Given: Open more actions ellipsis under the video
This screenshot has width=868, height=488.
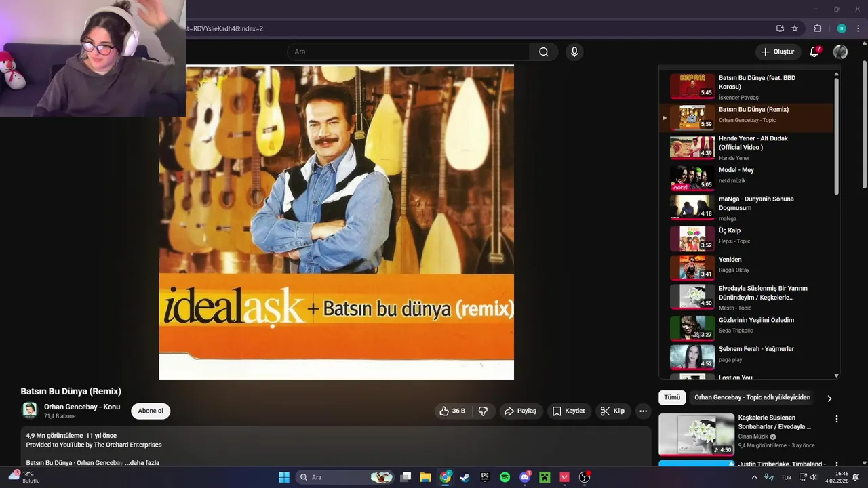Looking at the screenshot, I should pyautogui.click(x=643, y=411).
